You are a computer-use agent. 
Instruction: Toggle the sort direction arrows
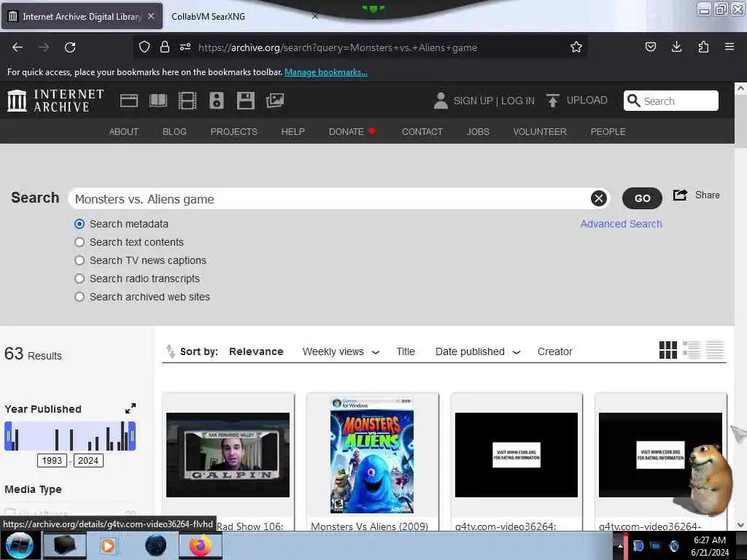[170, 351]
